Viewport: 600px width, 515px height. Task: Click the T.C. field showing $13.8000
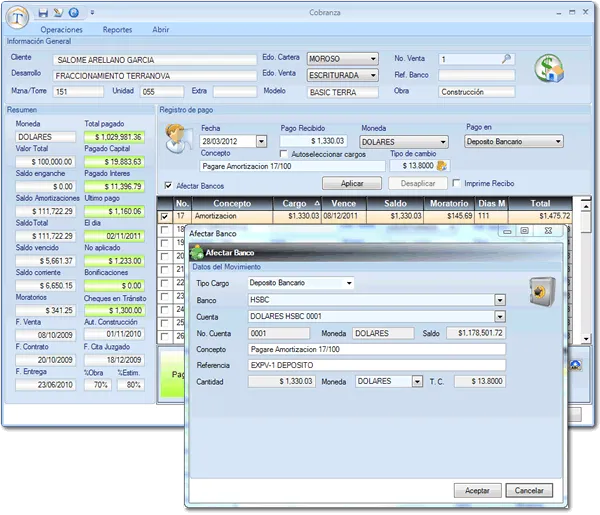(480, 381)
